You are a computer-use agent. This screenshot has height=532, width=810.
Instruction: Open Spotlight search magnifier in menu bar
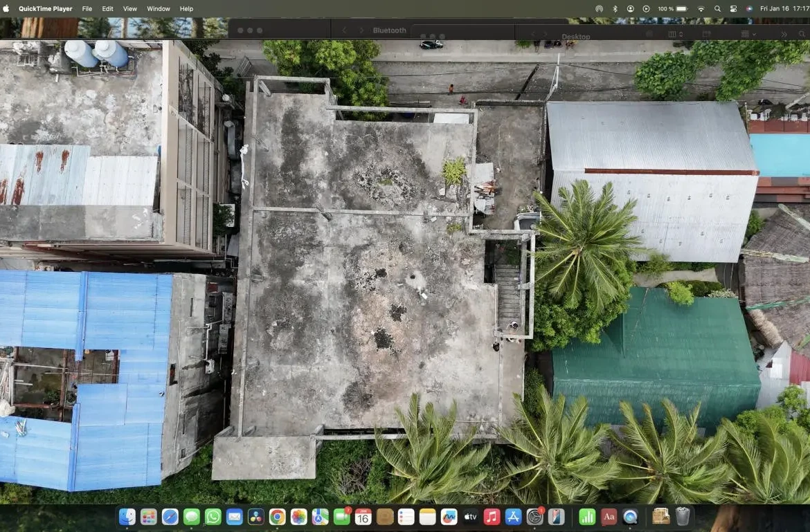(717, 8)
